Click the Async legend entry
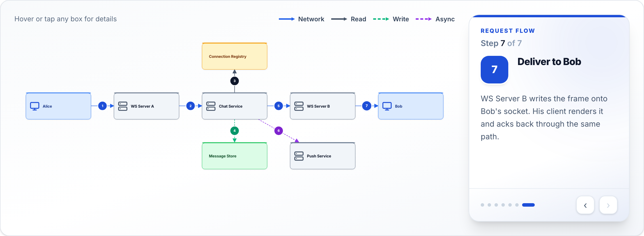This screenshot has height=236, width=644. pos(435,19)
